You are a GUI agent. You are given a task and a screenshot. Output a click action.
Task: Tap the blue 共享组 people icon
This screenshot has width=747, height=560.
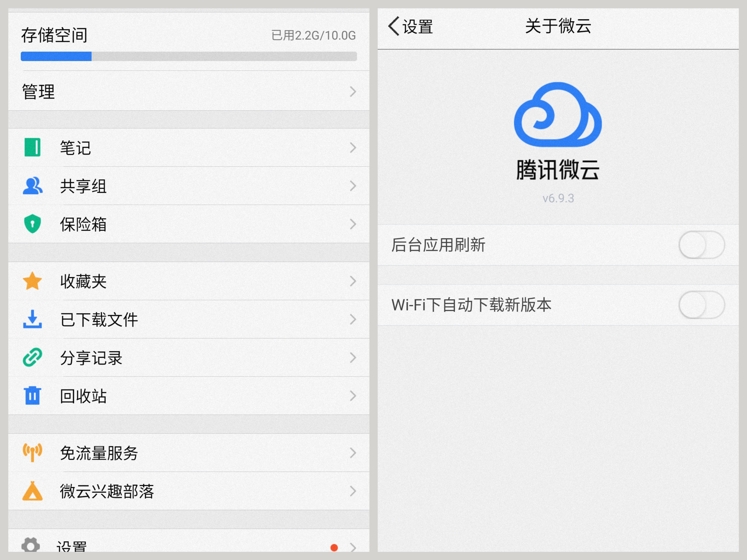coord(32,186)
